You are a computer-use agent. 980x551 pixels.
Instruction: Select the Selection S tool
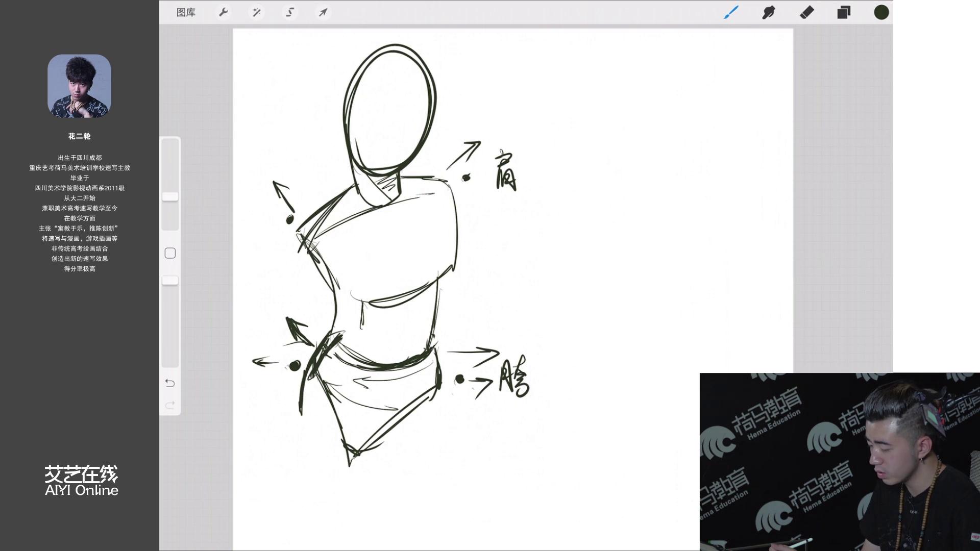click(x=290, y=12)
